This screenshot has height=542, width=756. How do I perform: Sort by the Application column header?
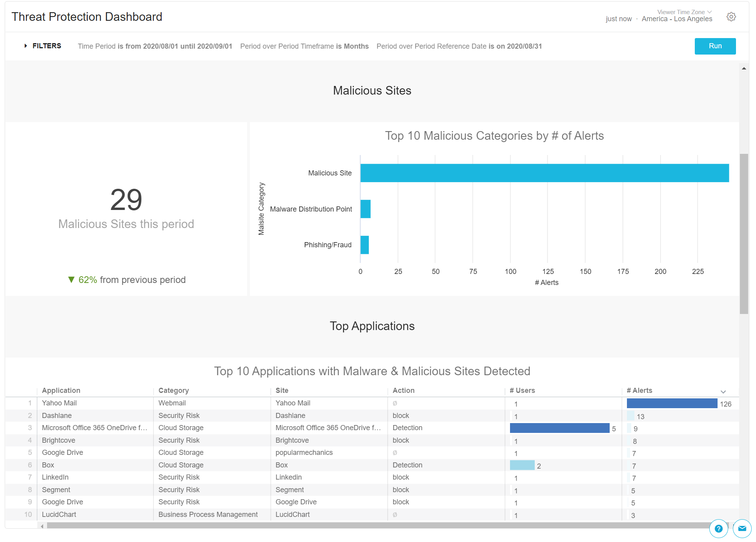coord(61,391)
